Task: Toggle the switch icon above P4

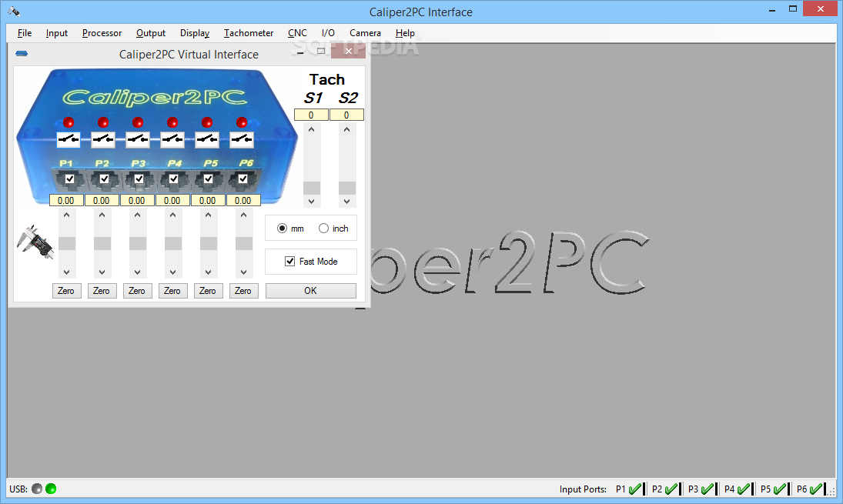Action: 172,140
